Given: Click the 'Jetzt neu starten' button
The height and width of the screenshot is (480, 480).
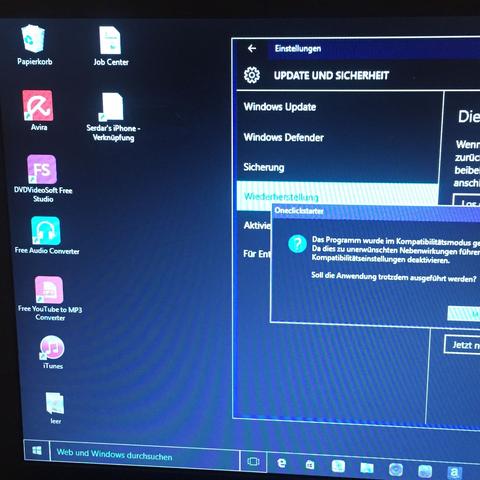Looking at the screenshot, I should (463, 345).
